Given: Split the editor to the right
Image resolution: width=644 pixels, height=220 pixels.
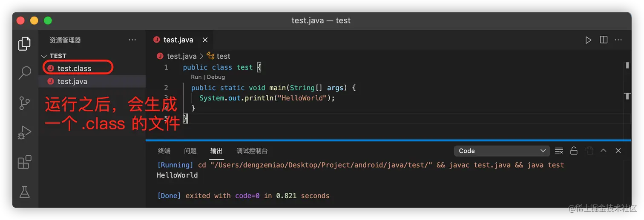Looking at the screenshot, I should 604,40.
